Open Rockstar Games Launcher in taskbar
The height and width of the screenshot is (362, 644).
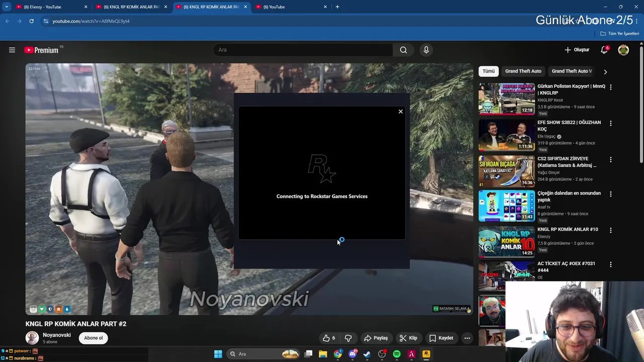pos(426,354)
